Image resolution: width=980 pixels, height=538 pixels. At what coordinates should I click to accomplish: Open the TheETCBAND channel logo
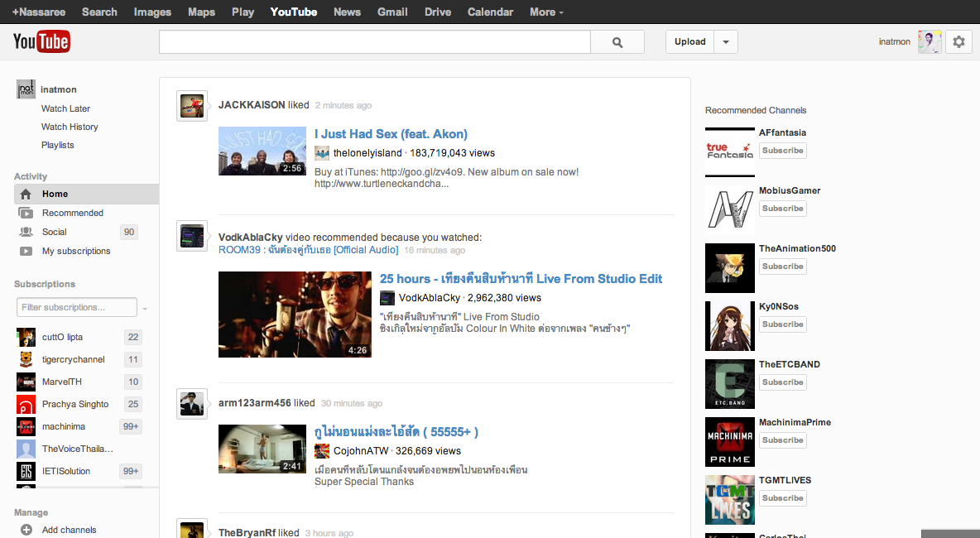pos(730,384)
